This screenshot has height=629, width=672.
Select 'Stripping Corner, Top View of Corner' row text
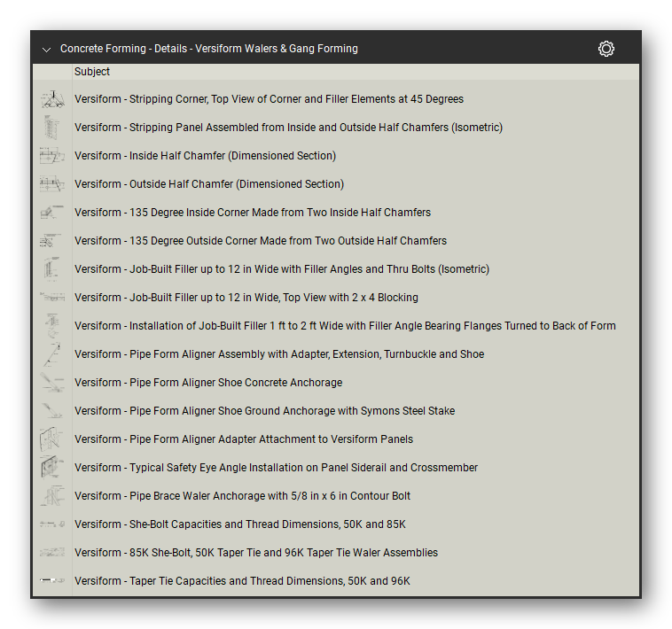coord(269,99)
